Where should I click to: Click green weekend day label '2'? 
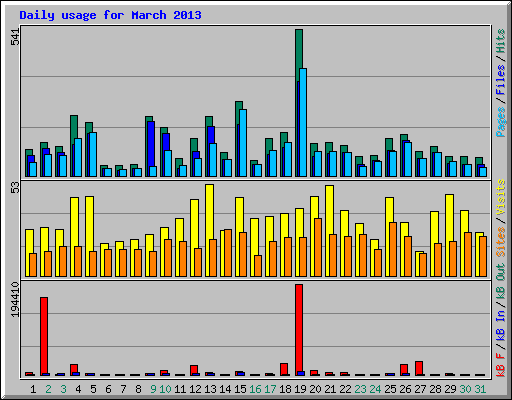click(48, 389)
